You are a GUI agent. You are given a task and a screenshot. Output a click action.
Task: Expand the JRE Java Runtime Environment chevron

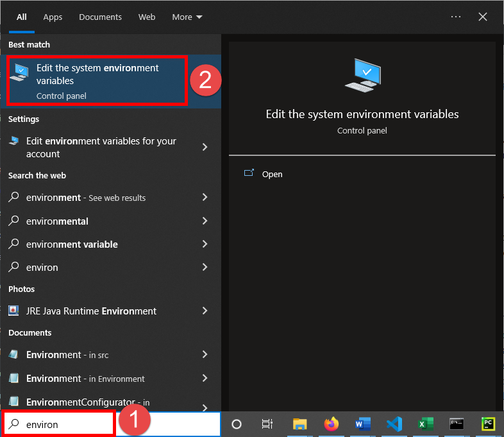pyautogui.click(x=205, y=311)
